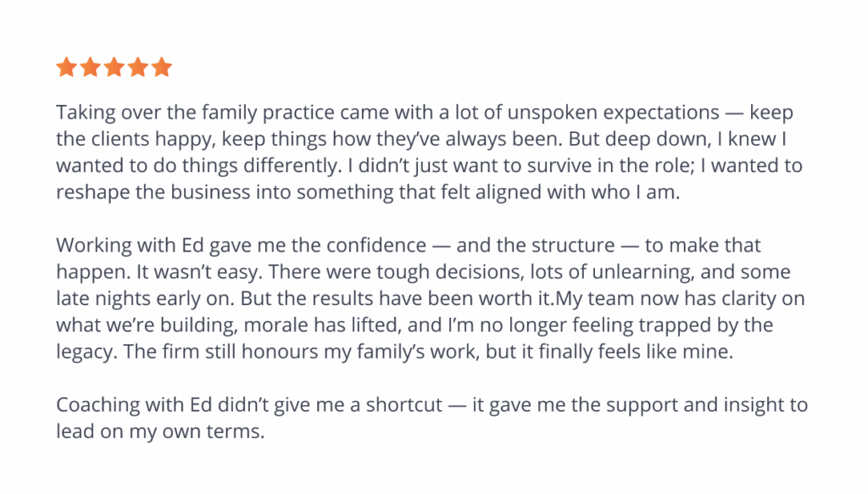868x494 pixels.
Task: Click the fourth orange rating star
Action: pos(138,67)
